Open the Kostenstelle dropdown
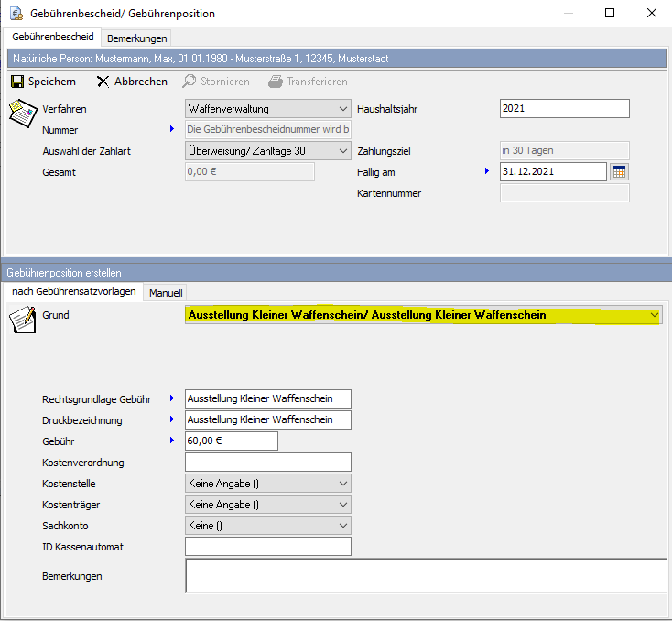This screenshot has height=621, width=672. (x=342, y=484)
